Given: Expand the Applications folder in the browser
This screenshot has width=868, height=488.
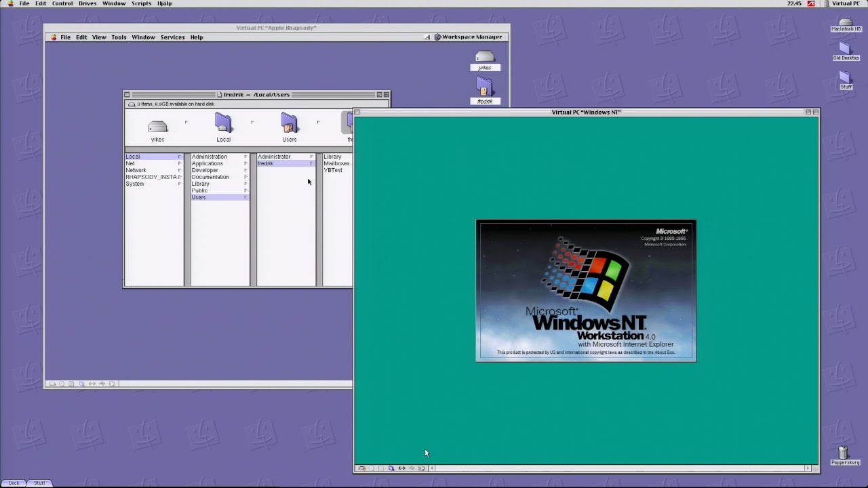Looking at the screenshot, I should pyautogui.click(x=245, y=163).
